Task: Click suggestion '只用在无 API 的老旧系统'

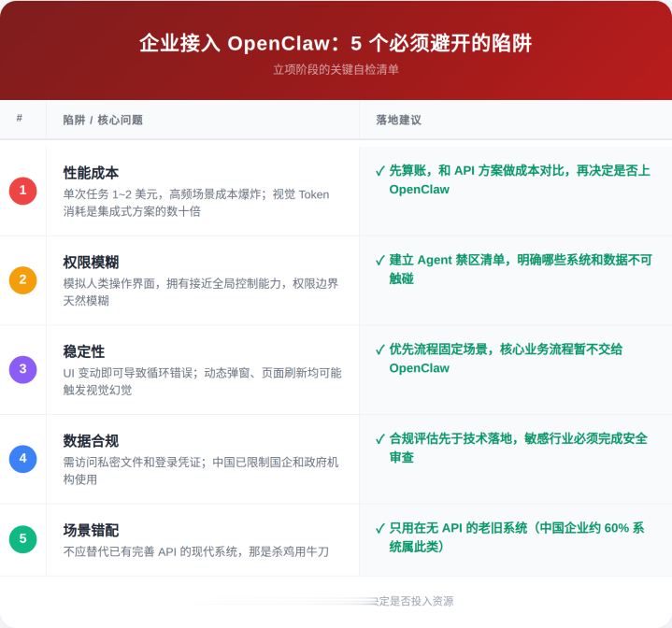Action: coord(517,537)
